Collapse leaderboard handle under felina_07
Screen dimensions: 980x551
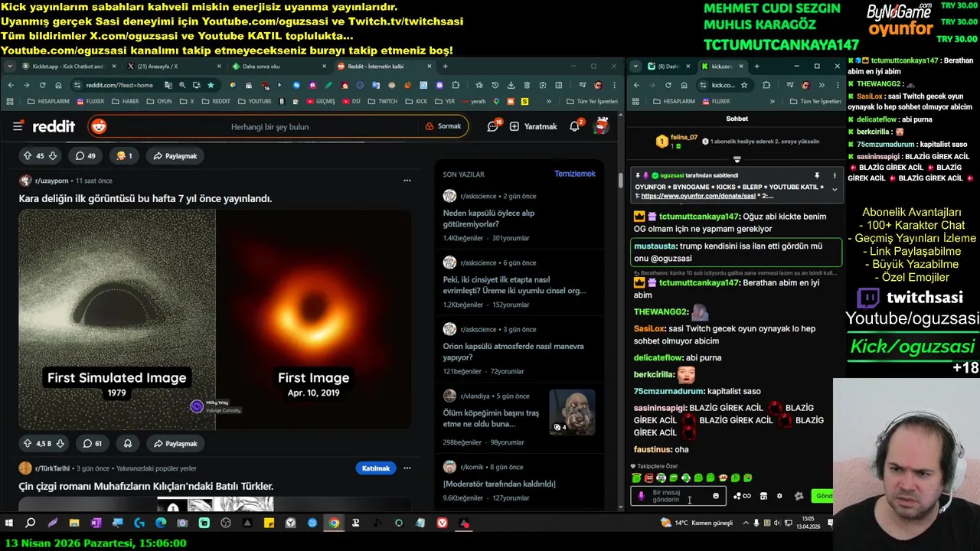click(x=737, y=159)
